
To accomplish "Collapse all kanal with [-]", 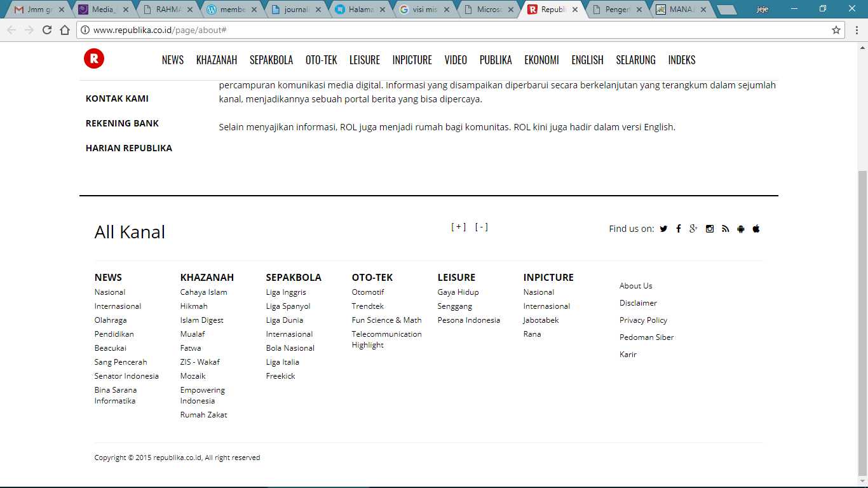I will click(x=482, y=227).
